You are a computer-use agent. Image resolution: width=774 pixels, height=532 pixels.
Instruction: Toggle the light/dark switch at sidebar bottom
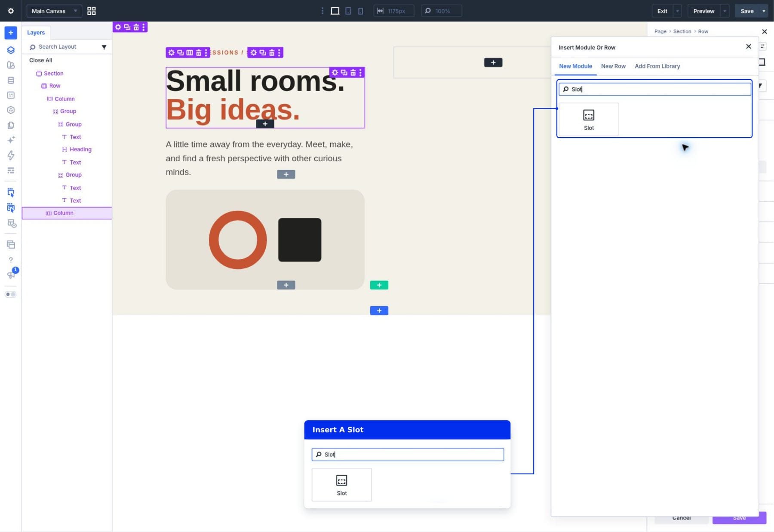click(11, 295)
